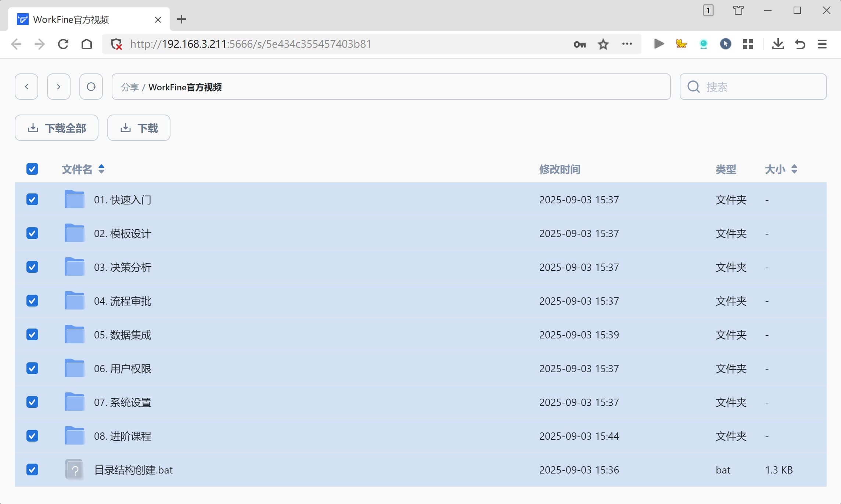Uncheck the 02. 模板设计 row checkbox
The height and width of the screenshot is (504, 841).
point(32,233)
